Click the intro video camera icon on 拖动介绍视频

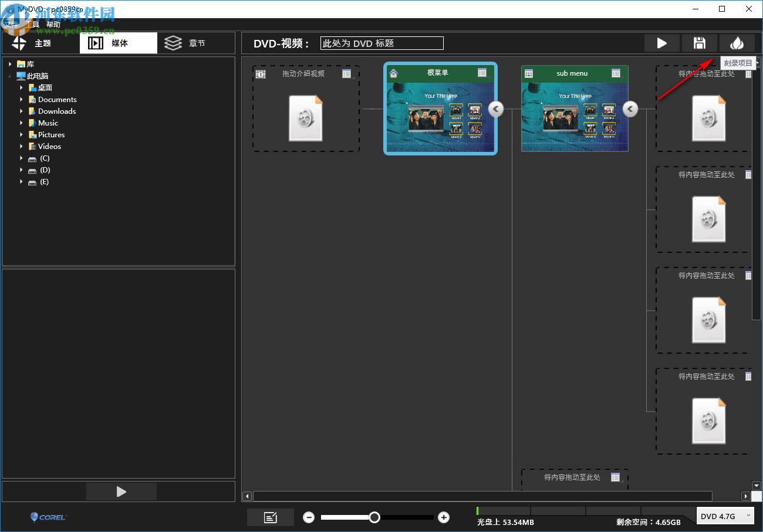pyautogui.click(x=260, y=73)
